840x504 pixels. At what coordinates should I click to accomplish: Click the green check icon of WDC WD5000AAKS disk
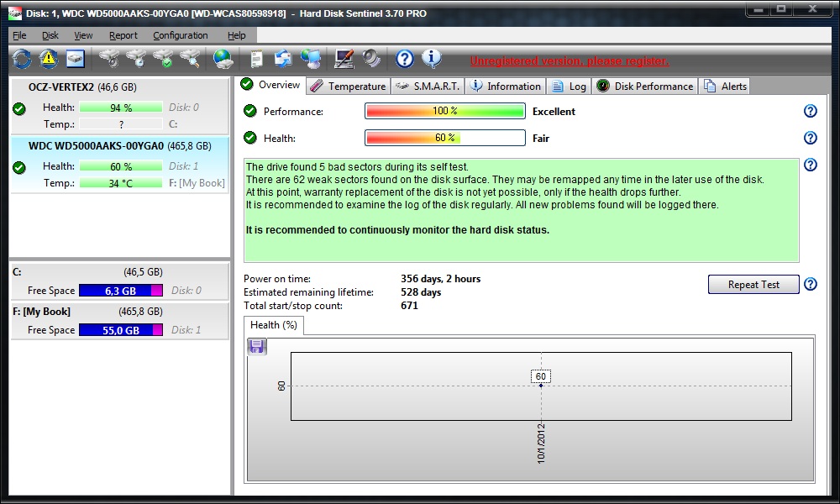pyautogui.click(x=19, y=168)
